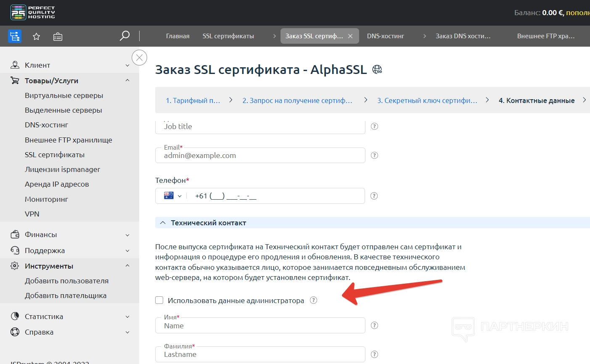Image resolution: width=590 pixels, height=364 pixels.
Task: Click globe icon beside AlphaSSL heading
Action: click(x=377, y=70)
